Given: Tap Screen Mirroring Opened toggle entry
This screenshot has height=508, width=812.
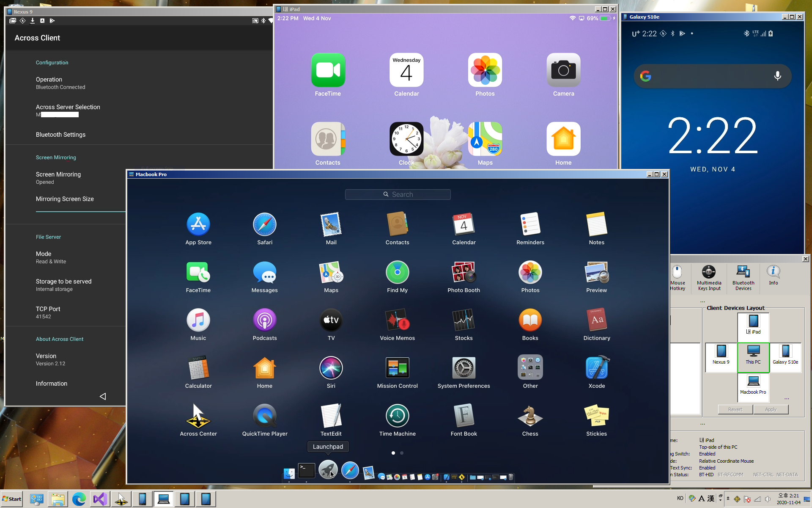Looking at the screenshot, I should (58, 178).
